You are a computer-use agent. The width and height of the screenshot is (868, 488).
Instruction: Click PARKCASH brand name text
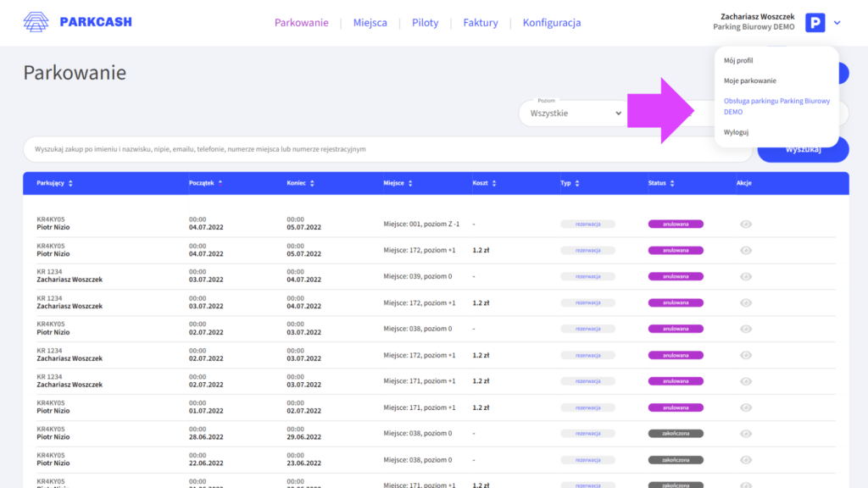click(96, 22)
